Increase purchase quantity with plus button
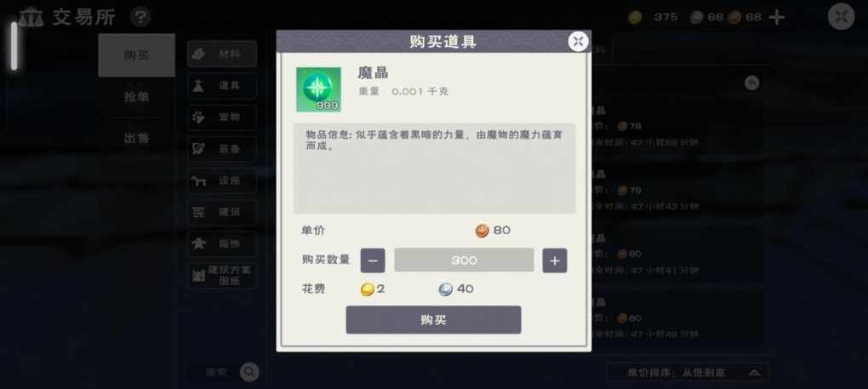Image resolution: width=868 pixels, height=389 pixels. 555,260
